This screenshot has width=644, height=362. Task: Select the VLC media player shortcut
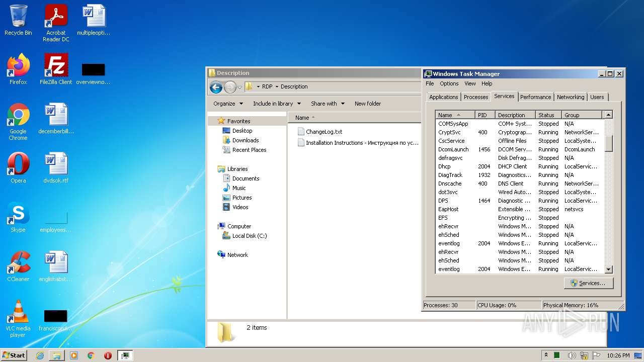click(x=18, y=319)
